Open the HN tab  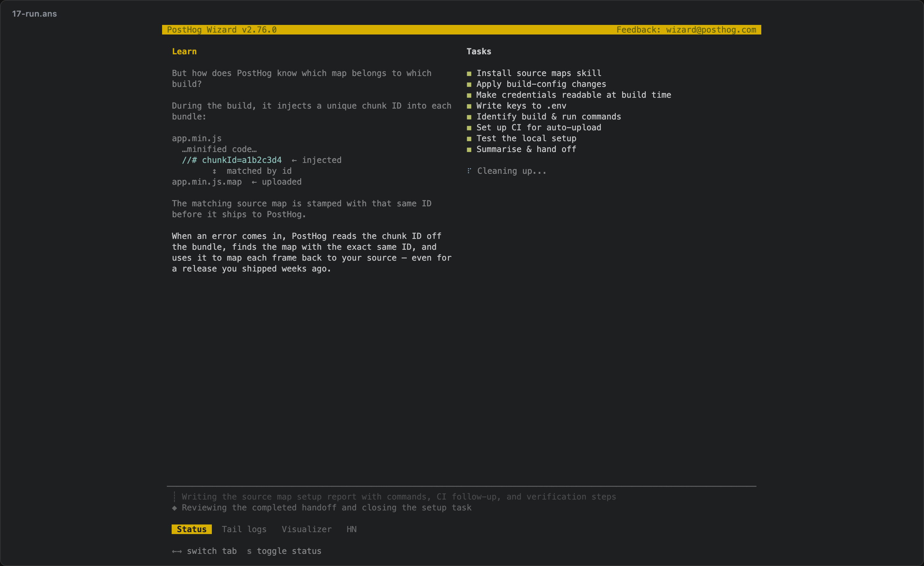point(351,529)
